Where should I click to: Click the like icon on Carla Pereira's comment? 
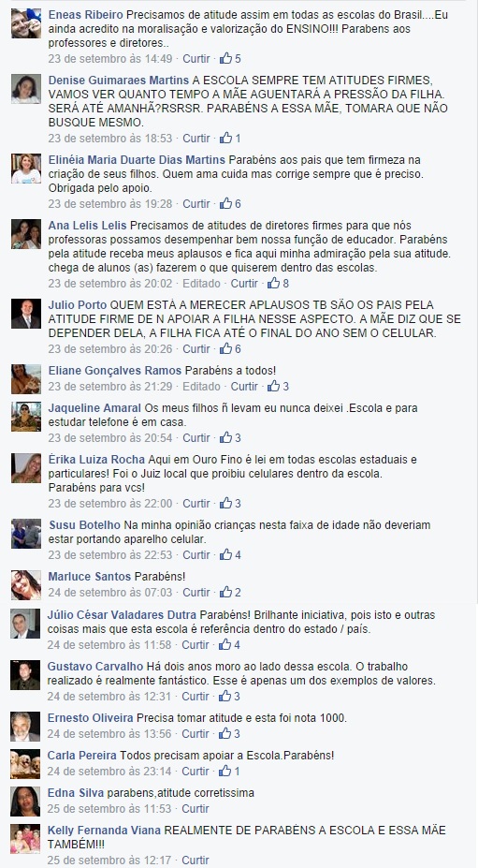[225, 771]
